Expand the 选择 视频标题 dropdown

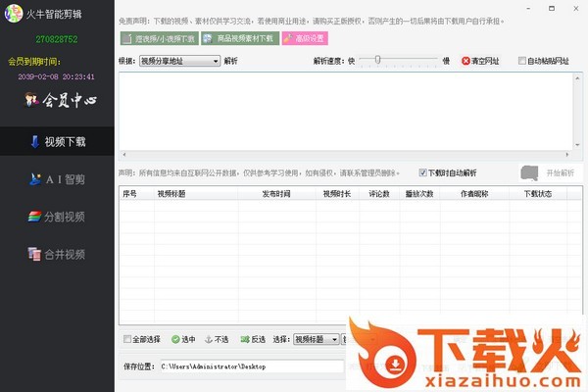point(317,339)
